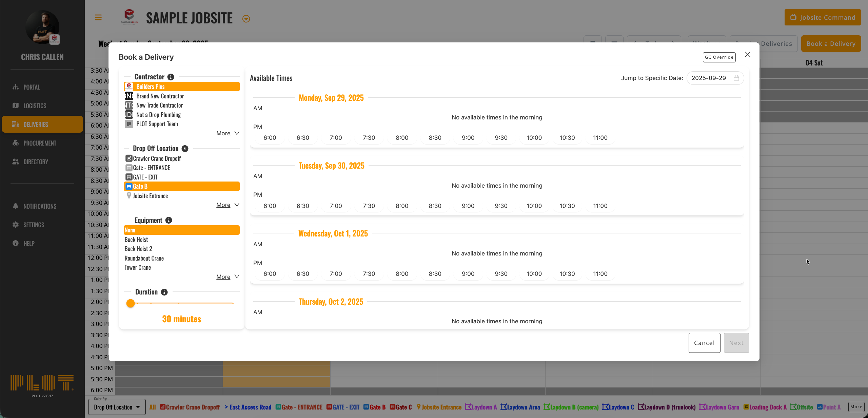Open Procurement in the sidebar
This screenshot has width=868, height=418.
click(x=40, y=143)
